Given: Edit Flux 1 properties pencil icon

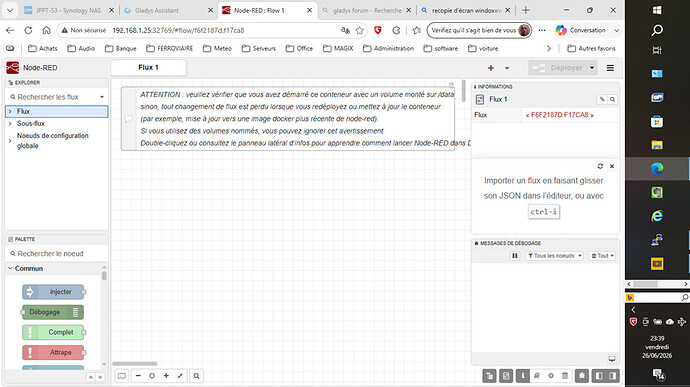Looking at the screenshot, I should click(x=602, y=100).
